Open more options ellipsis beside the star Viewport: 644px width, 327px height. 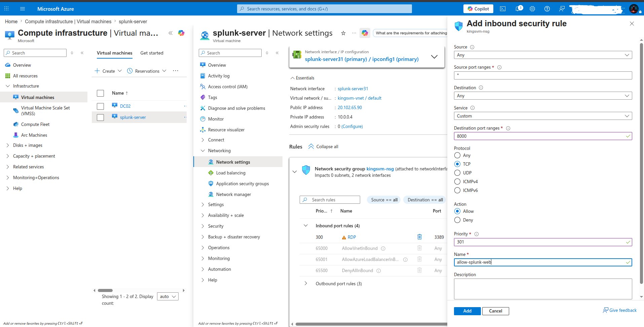pos(354,33)
